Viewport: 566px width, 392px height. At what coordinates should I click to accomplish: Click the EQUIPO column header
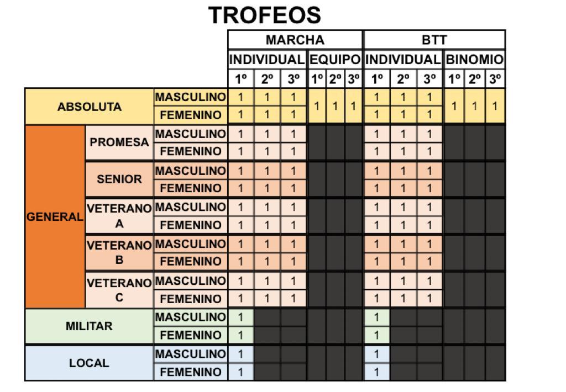click(335, 60)
